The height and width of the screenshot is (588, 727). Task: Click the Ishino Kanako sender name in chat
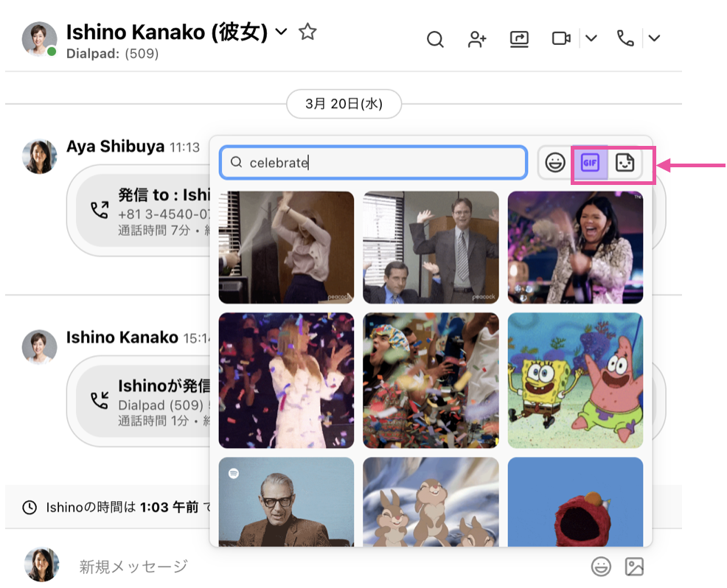point(122,337)
